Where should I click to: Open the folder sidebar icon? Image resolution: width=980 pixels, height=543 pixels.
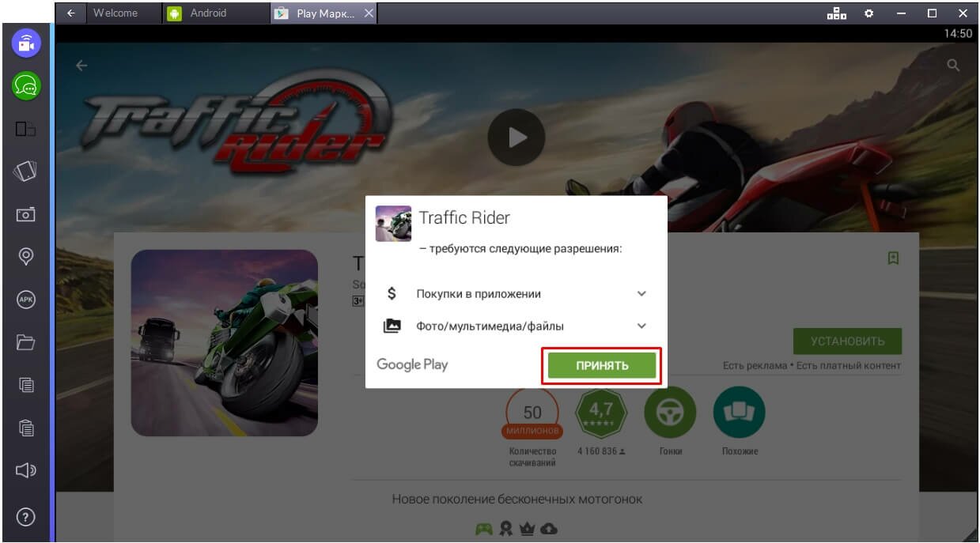(26, 342)
